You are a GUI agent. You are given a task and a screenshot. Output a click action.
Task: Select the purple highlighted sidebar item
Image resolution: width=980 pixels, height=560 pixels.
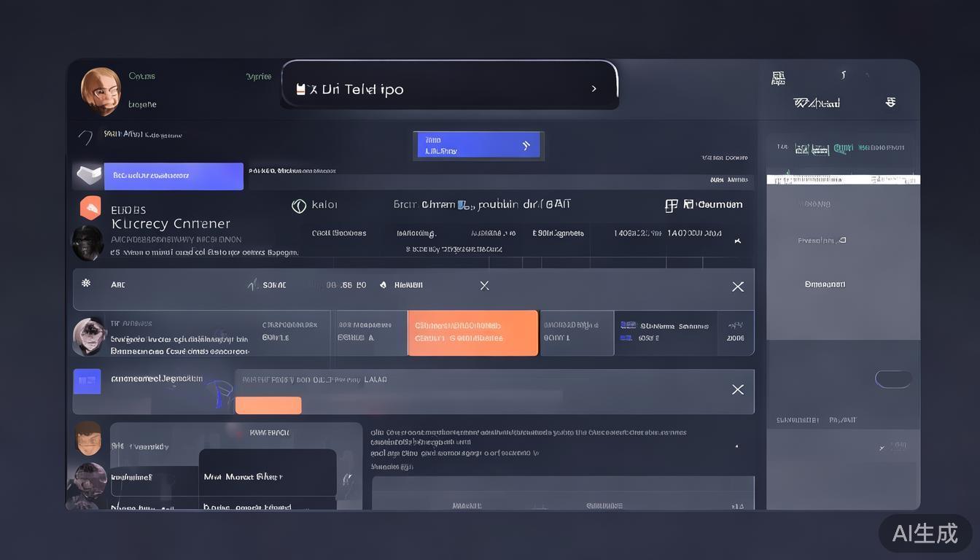174,176
